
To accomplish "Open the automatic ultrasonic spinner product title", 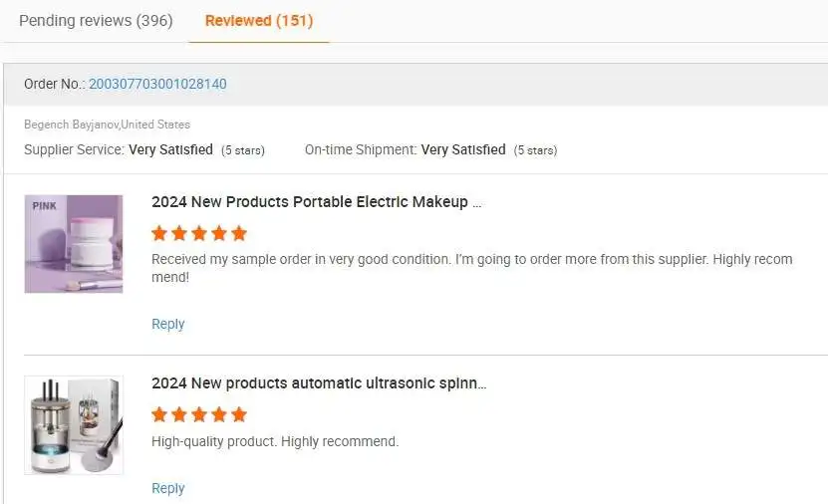I will click(x=319, y=383).
